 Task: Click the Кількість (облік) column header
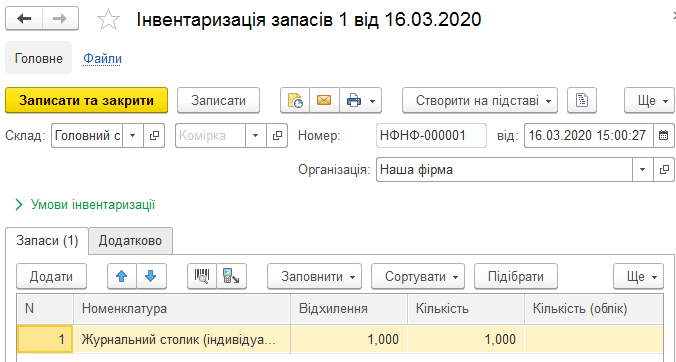[x=594, y=309]
